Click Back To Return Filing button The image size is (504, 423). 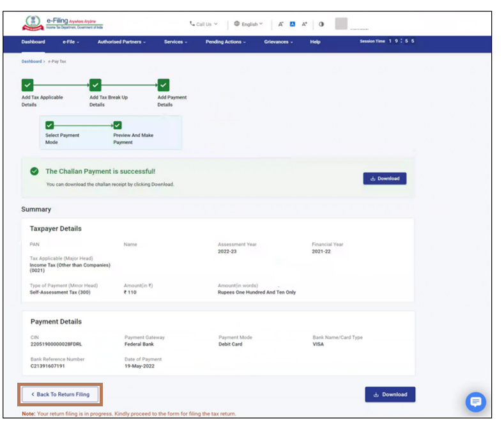click(61, 394)
